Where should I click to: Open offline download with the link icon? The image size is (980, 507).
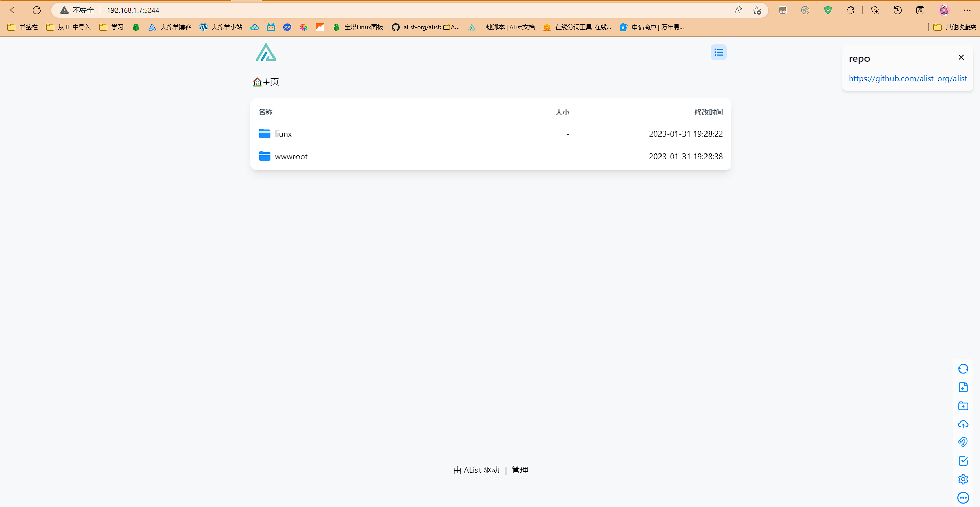point(963,443)
